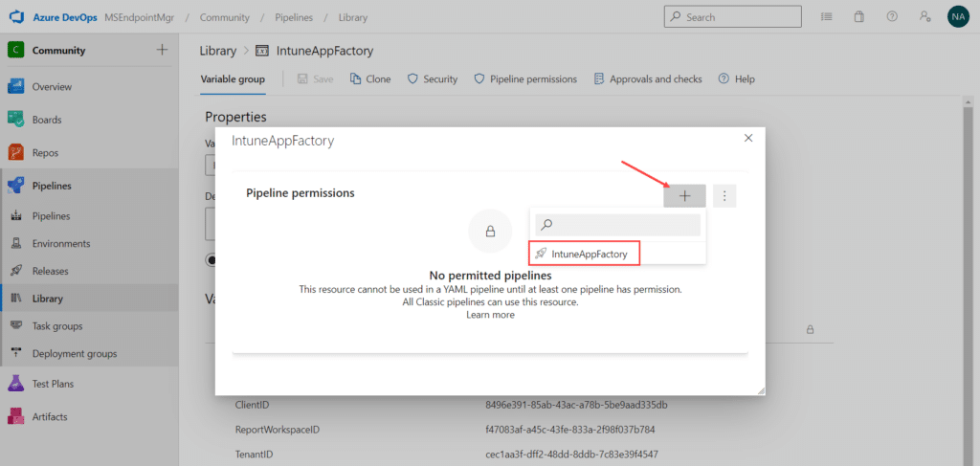The height and width of the screenshot is (466, 980).
Task: Open the NA account avatar
Action: pos(957,17)
